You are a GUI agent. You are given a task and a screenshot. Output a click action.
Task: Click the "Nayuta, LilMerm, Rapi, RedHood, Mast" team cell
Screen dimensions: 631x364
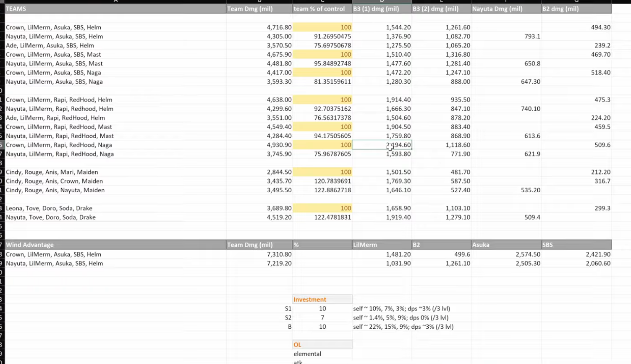point(115,136)
